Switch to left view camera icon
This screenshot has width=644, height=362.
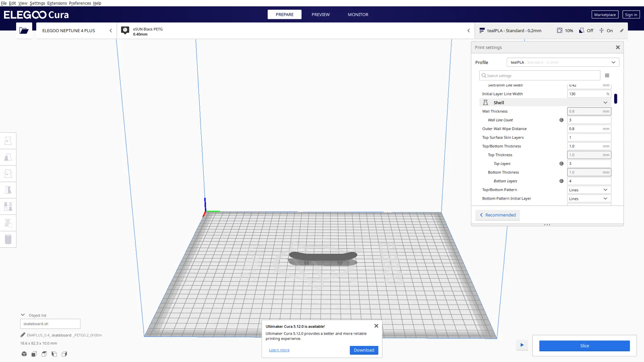[54, 354]
